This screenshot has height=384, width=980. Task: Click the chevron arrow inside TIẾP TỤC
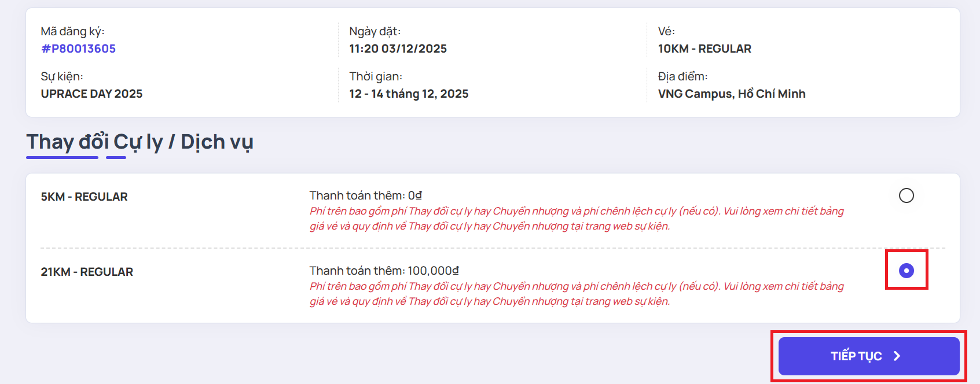click(x=897, y=356)
